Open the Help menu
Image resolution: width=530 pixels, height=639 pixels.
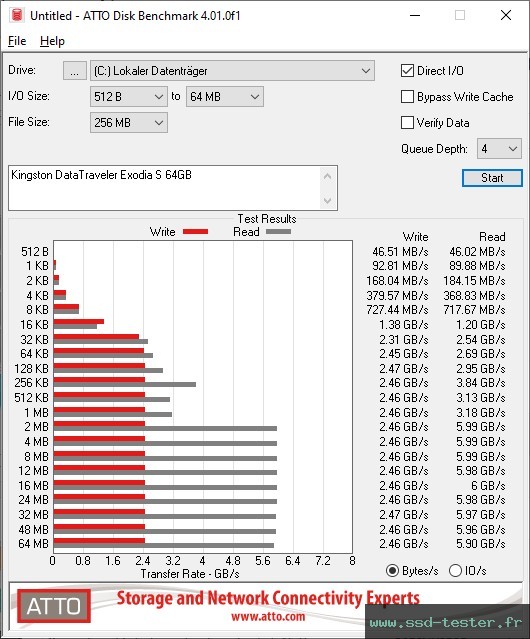pos(52,41)
